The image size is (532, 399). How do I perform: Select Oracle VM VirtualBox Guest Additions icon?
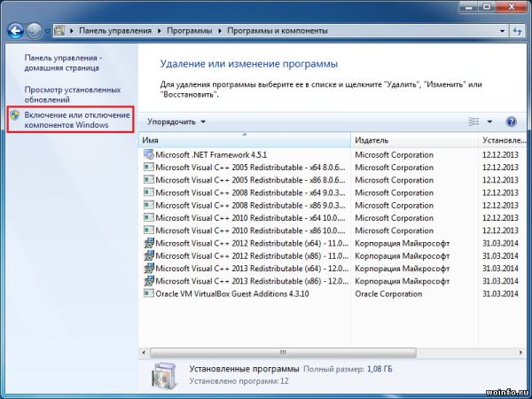tap(148, 293)
